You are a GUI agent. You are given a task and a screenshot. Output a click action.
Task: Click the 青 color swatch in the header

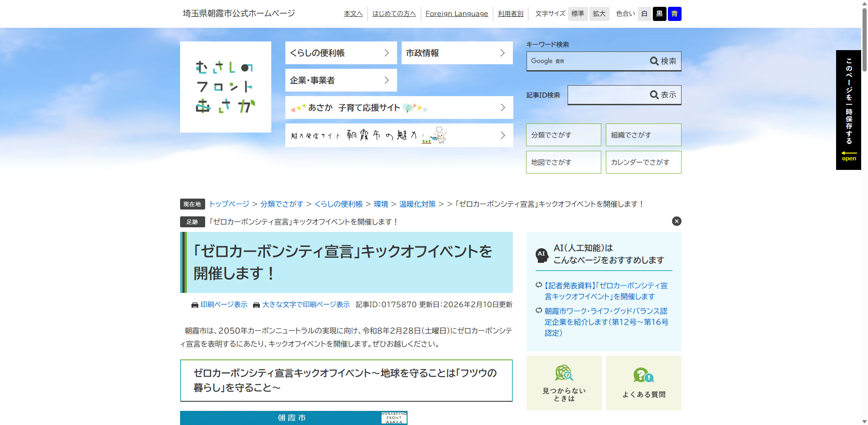(675, 14)
